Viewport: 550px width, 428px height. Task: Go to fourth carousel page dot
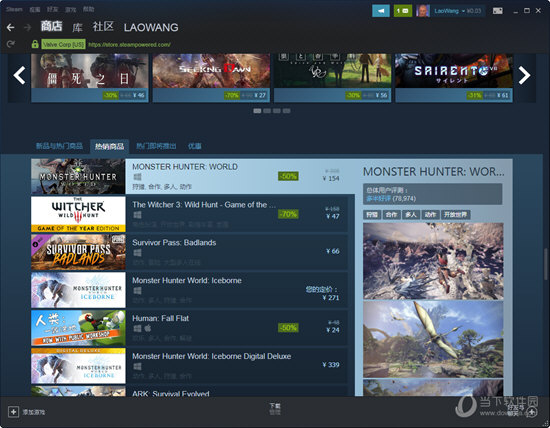click(287, 111)
